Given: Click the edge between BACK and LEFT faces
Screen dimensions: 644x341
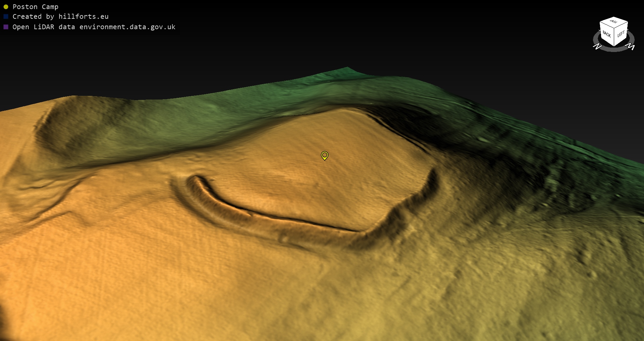Looking at the screenshot, I should click(x=614, y=37).
